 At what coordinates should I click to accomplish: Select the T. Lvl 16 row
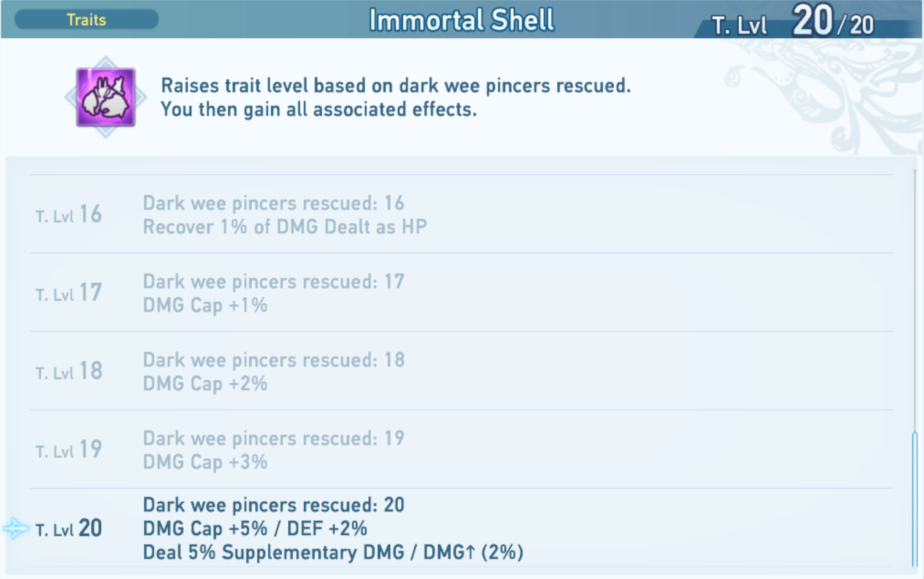461,214
